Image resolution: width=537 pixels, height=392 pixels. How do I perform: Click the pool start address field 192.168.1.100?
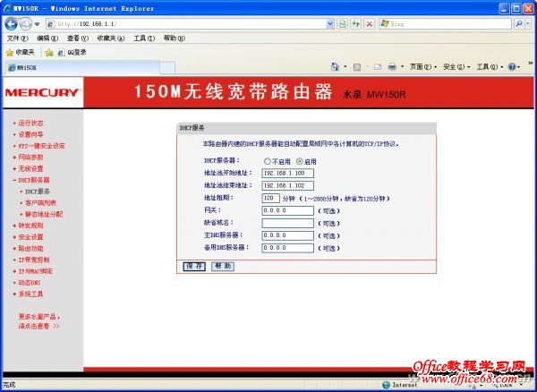point(287,174)
